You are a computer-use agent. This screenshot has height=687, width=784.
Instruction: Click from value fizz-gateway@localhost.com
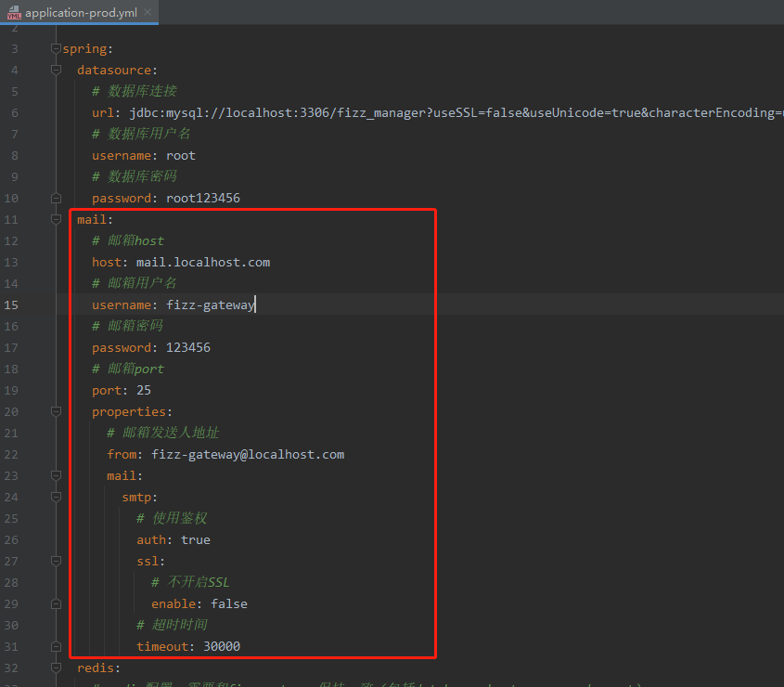click(248, 454)
